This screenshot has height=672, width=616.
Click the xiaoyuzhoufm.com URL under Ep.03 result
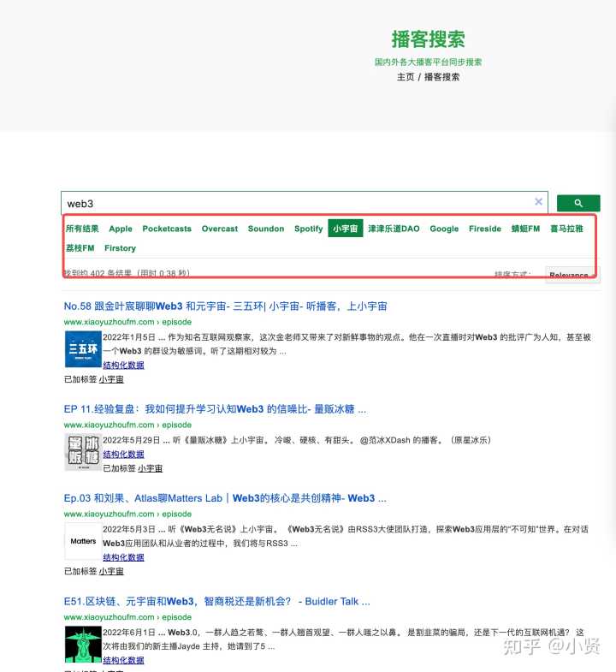[127, 514]
